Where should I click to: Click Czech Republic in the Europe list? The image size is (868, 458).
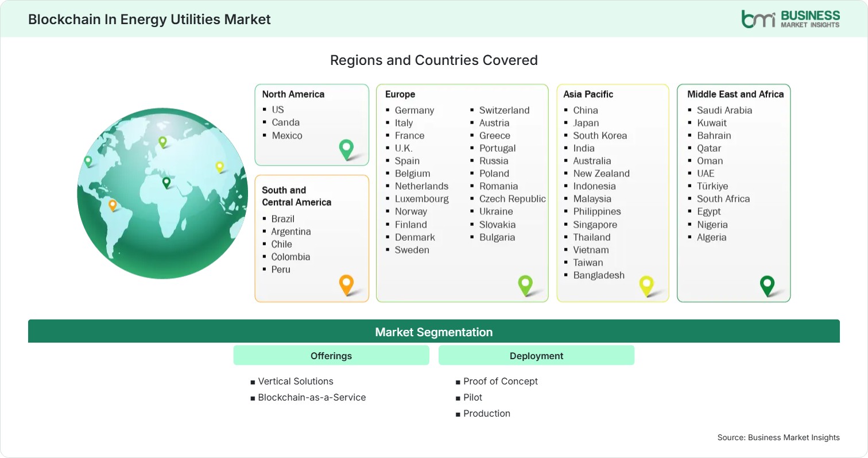513,199
